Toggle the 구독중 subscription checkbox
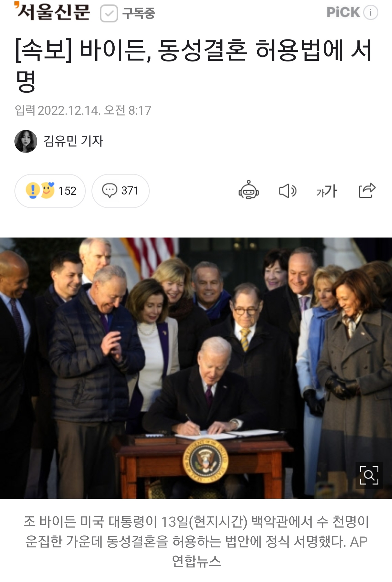392x582 pixels. pos(109,13)
